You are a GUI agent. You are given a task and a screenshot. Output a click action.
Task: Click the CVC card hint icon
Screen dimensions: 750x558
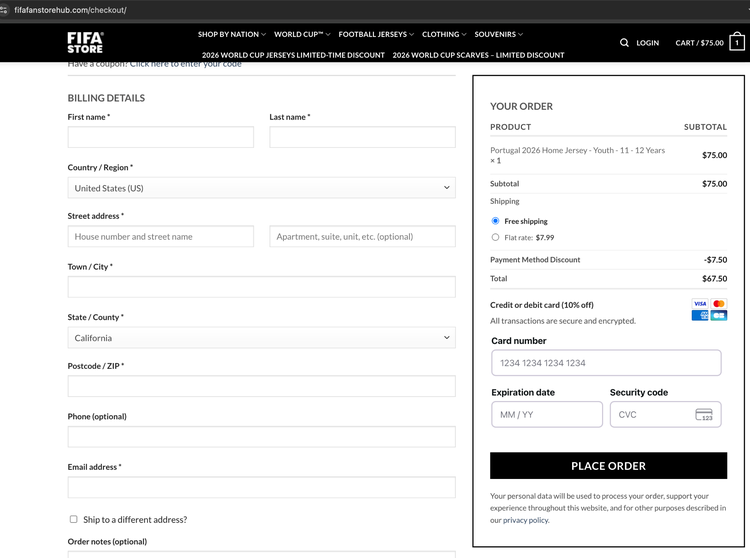[704, 415]
